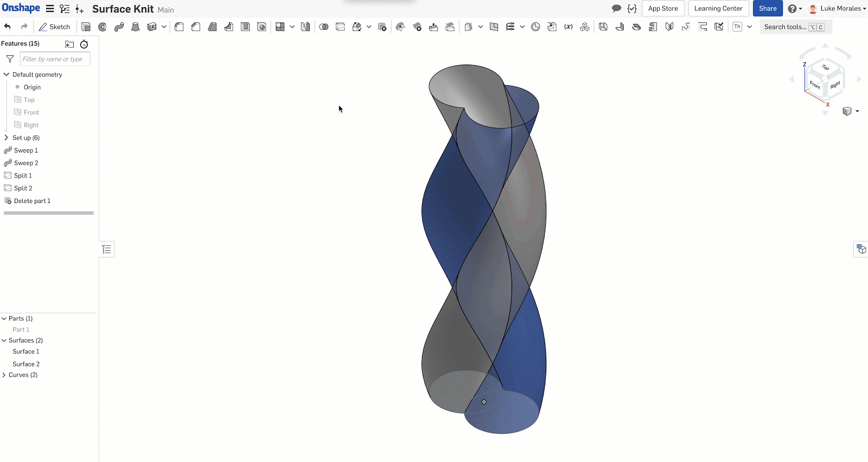This screenshot has height=462, width=868.
Task: Select the Variable (x) tool
Action: [x=569, y=27]
